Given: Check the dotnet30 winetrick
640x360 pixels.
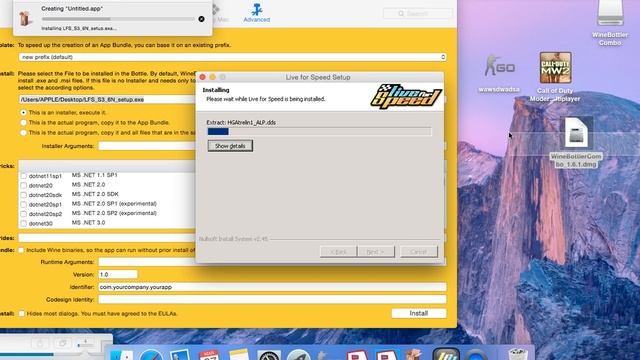Looking at the screenshot, I should coord(23,224).
